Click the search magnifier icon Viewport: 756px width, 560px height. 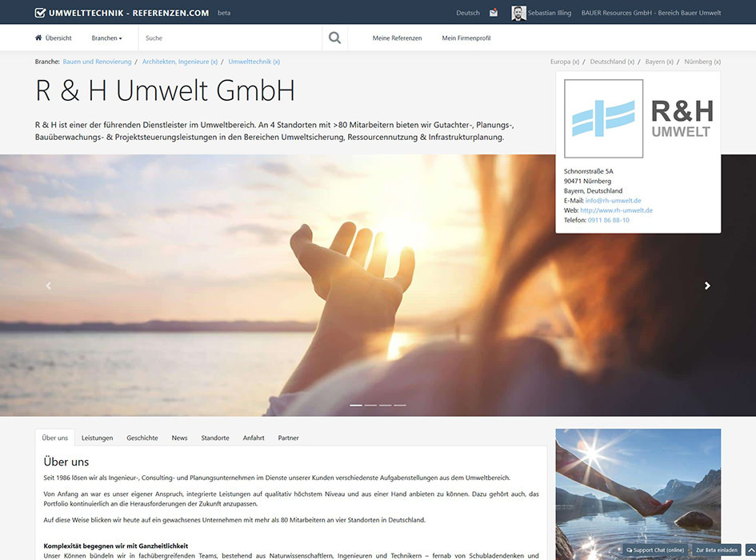pyautogui.click(x=334, y=37)
